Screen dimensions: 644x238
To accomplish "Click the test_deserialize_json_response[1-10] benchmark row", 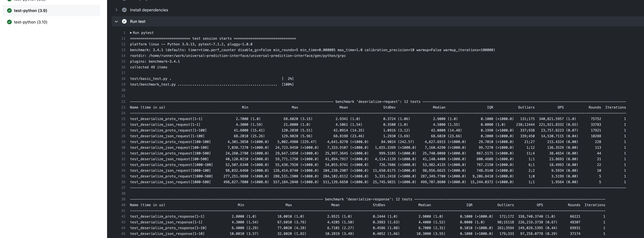I will click(167, 234).
